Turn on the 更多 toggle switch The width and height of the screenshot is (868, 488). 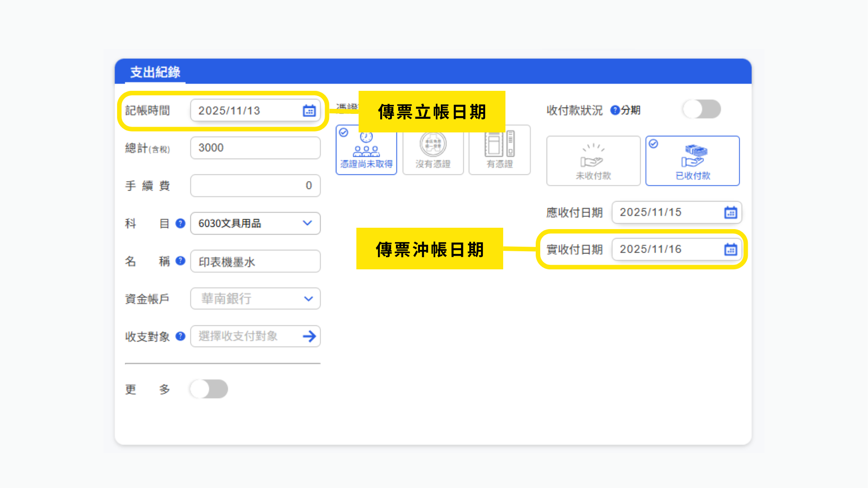(x=209, y=389)
